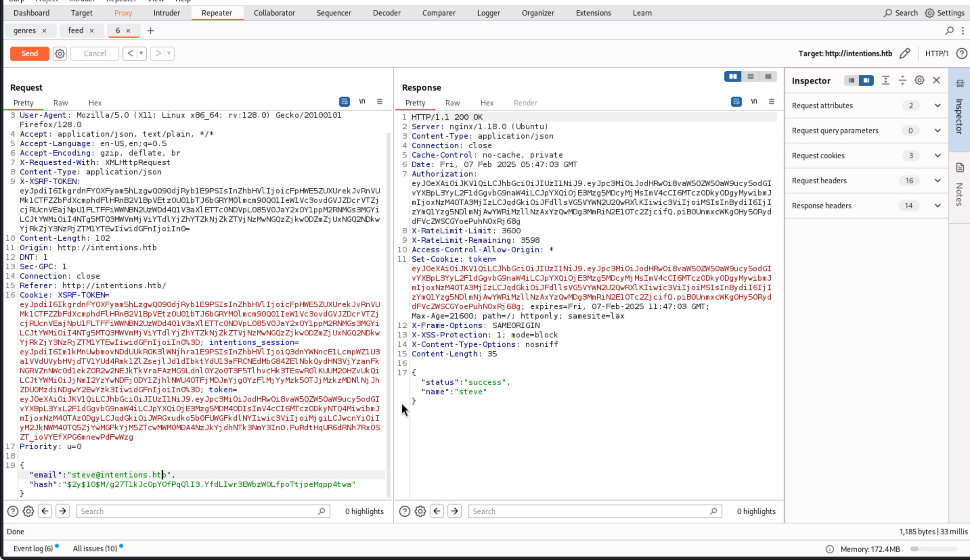
Task: Click the orange Send button
Action: click(x=30, y=53)
